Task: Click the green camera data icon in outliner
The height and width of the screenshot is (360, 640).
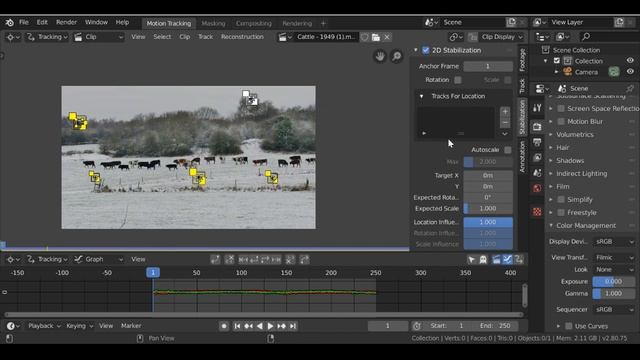Action: (x=614, y=72)
